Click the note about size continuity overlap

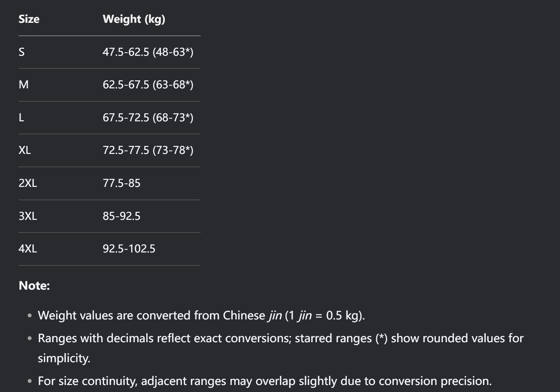click(264, 381)
